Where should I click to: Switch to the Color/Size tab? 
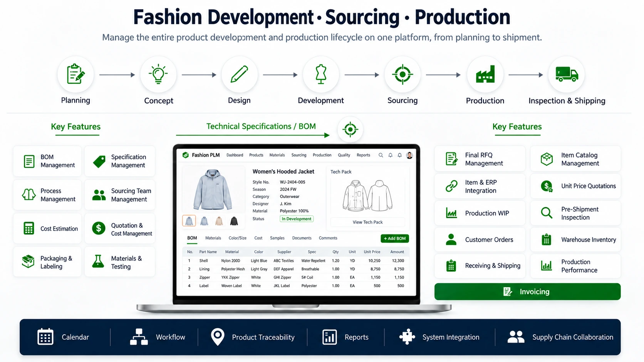pos(237,238)
